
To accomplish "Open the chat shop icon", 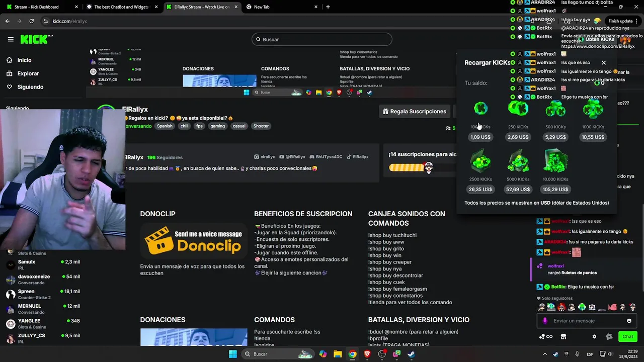I will [x=563, y=336].
